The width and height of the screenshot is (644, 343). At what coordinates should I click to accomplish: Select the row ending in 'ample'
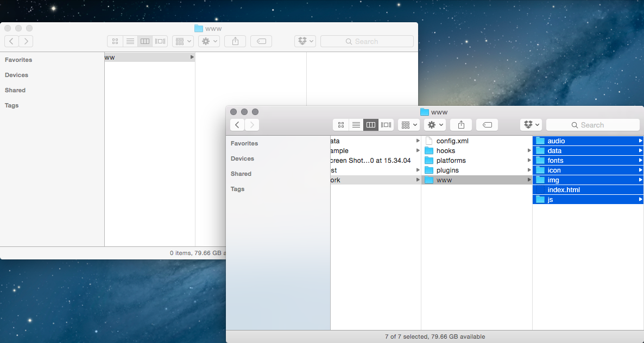pos(376,150)
